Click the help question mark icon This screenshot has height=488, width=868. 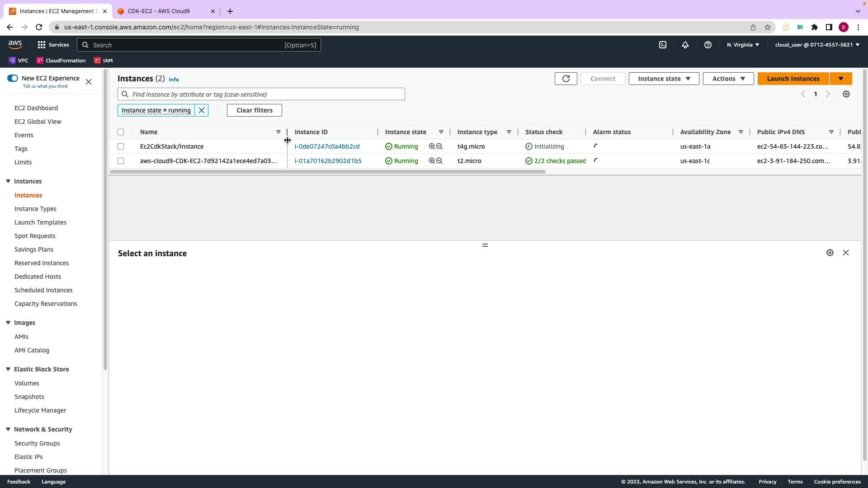tap(708, 45)
